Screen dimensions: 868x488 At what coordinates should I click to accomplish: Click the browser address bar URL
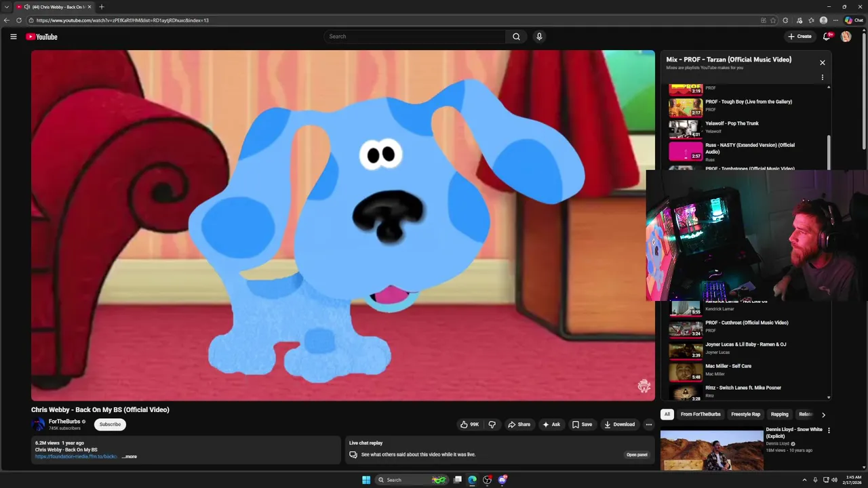coord(122,20)
